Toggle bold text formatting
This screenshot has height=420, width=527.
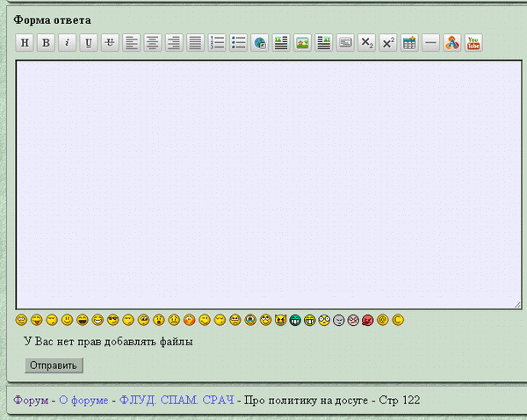tap(46, 43)
